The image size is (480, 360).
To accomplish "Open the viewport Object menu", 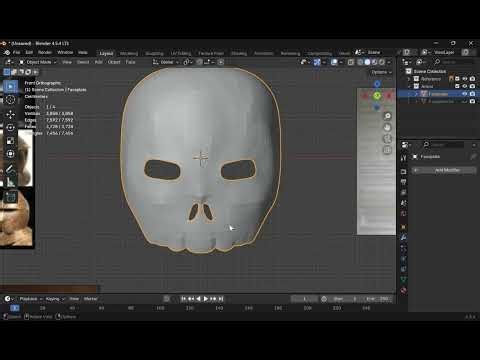I will click(x=114, y=62).
